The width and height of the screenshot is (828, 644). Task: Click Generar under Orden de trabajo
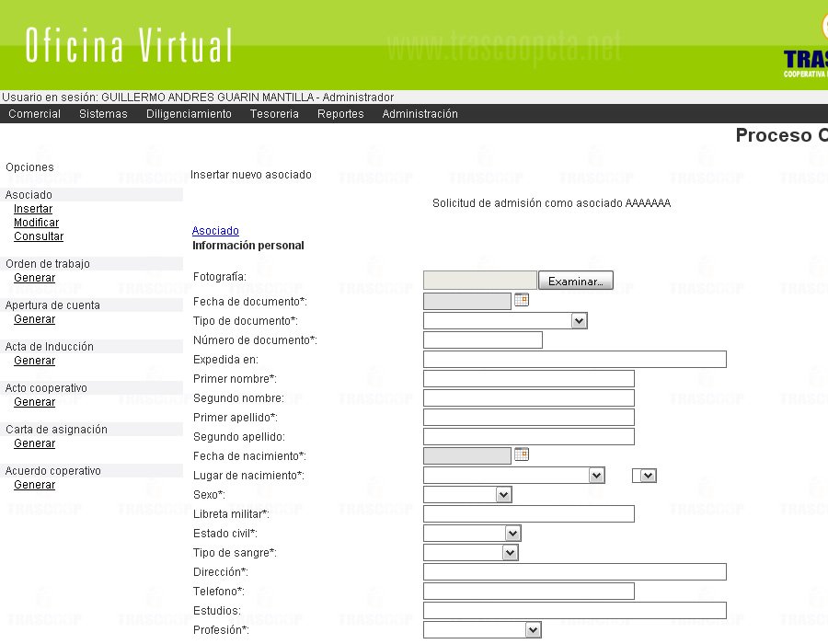click(x=34, y=278)
